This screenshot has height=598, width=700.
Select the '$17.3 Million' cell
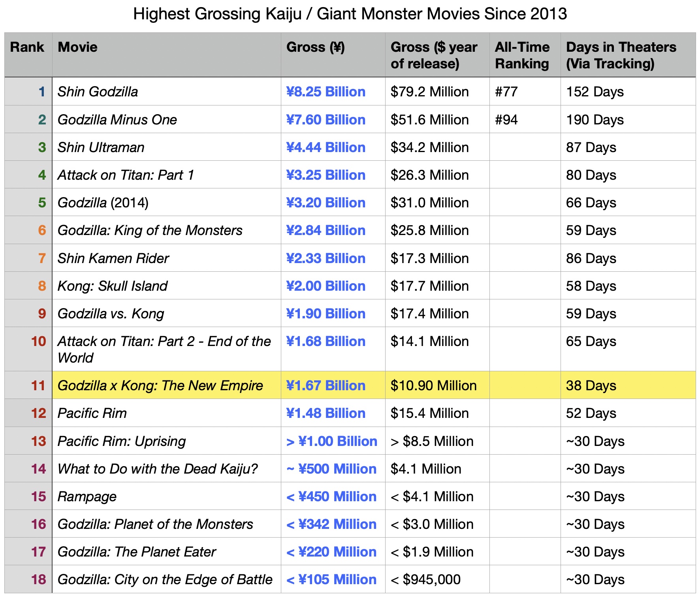coord(437,258)
